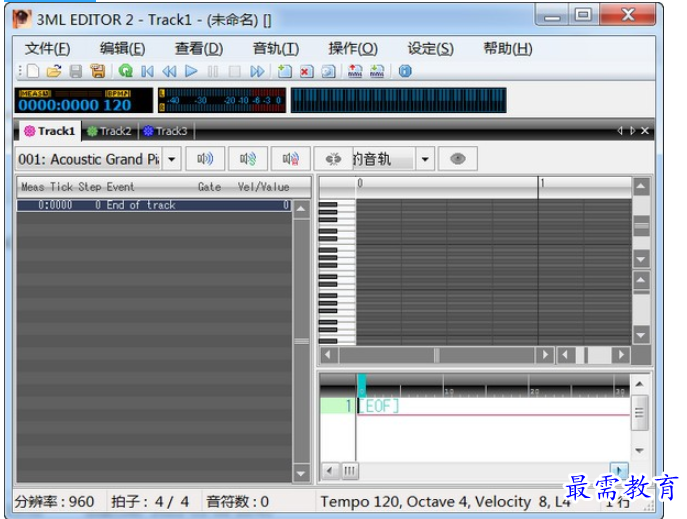Open the 设定(S) menu
The image size is (687, 519).
[x=431, y=49]
